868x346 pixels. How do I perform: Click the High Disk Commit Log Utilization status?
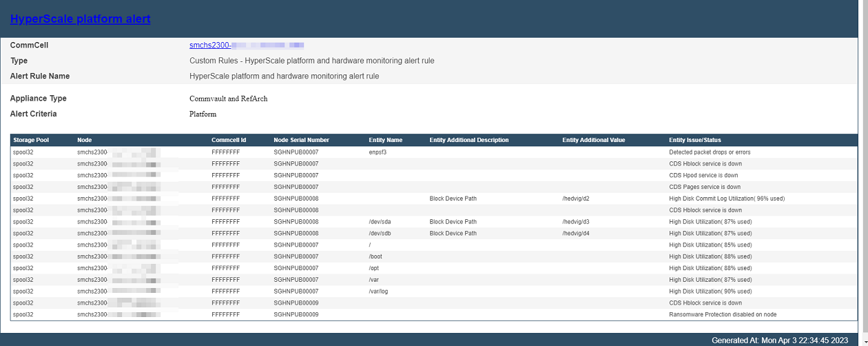coord(726,199)
